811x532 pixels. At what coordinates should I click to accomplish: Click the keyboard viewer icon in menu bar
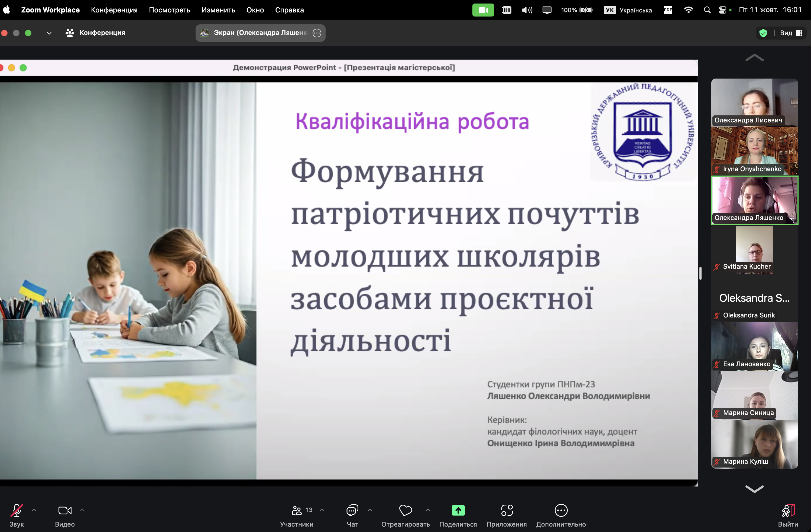pyautogui.click(x=506, y=10)
